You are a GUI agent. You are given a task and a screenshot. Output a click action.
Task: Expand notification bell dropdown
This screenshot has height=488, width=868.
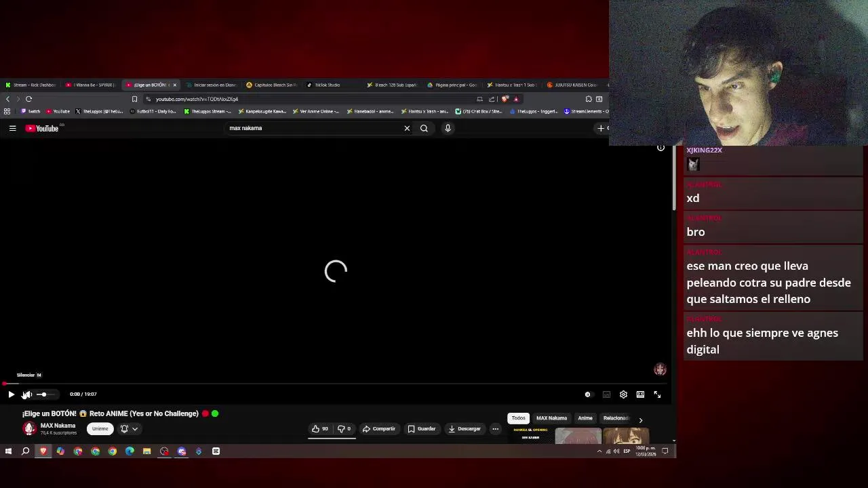129,429
